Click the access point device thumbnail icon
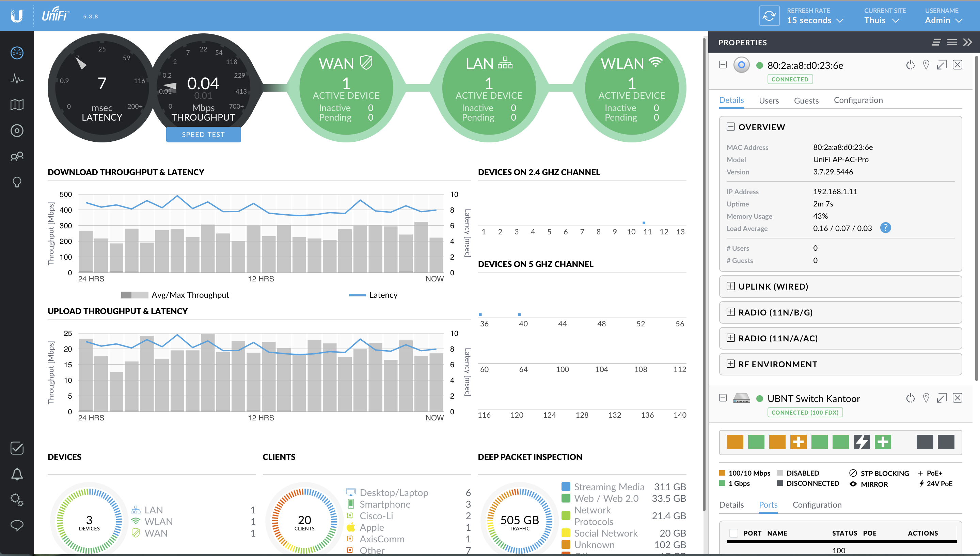This screenshot has height=556, width=980. pos(742,65)
